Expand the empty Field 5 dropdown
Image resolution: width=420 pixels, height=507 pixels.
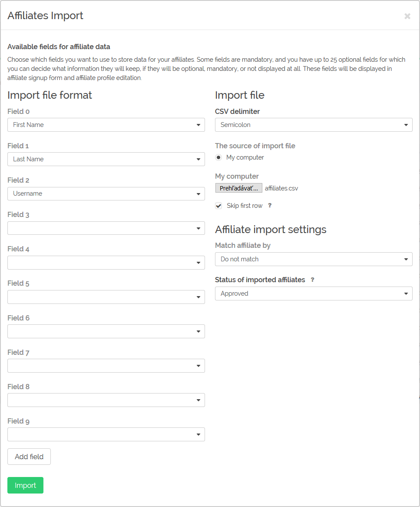pos(106,297)
